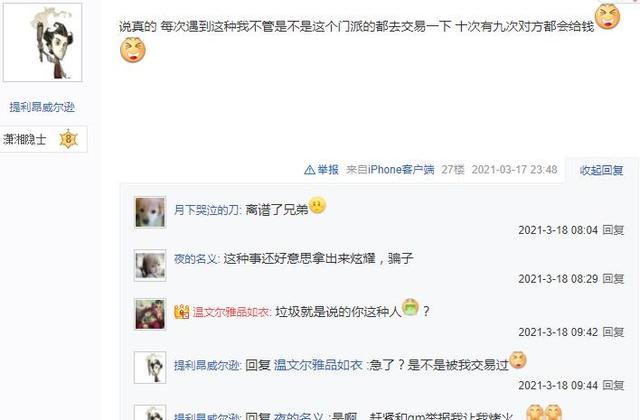
Task: Collapse replies with 收起回复
Action: pos(601,170)
